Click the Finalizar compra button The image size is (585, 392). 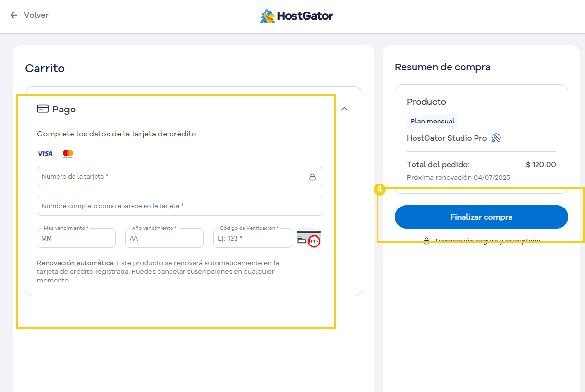point(481,217)
